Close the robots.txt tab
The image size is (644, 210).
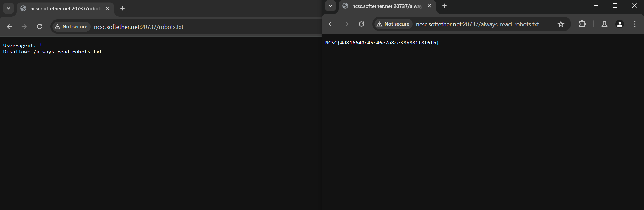107,8
